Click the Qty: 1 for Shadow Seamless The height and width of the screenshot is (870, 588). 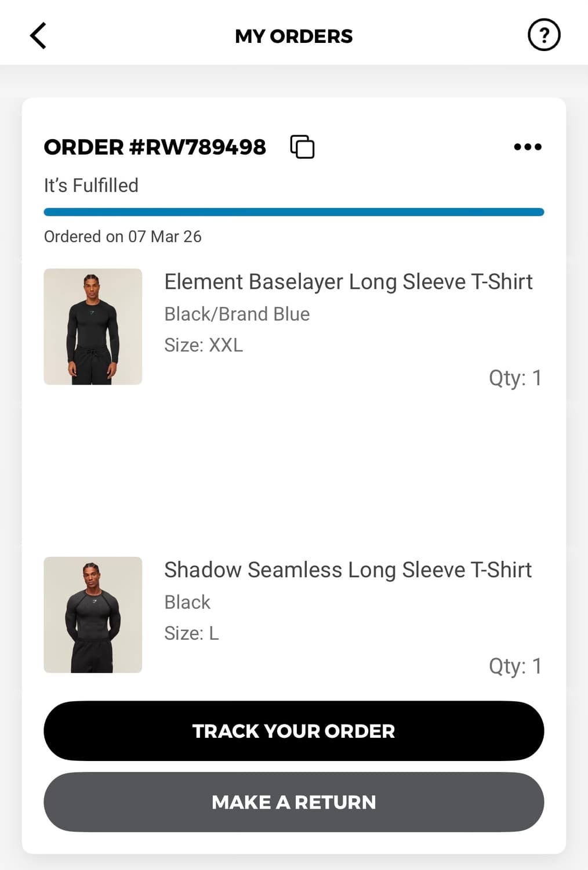click(515, 666)
